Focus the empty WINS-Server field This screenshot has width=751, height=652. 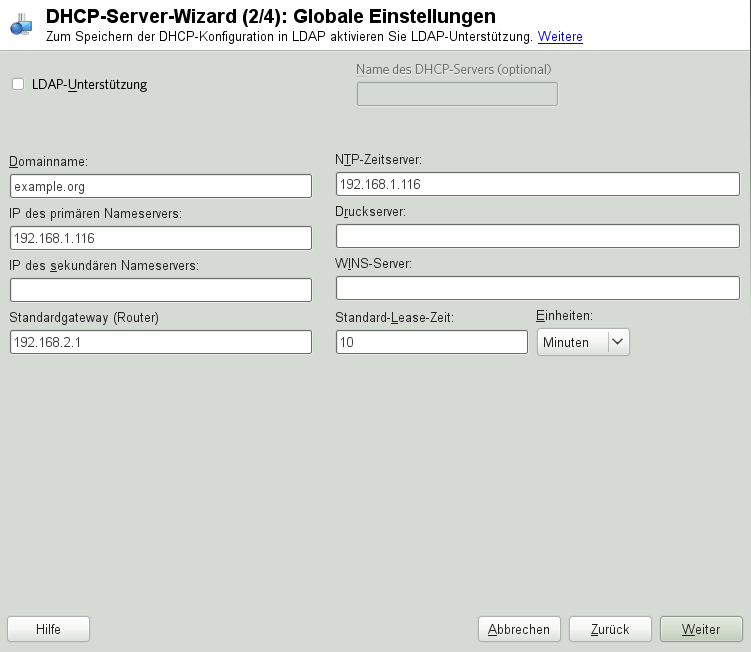click(x=538, y=288)
